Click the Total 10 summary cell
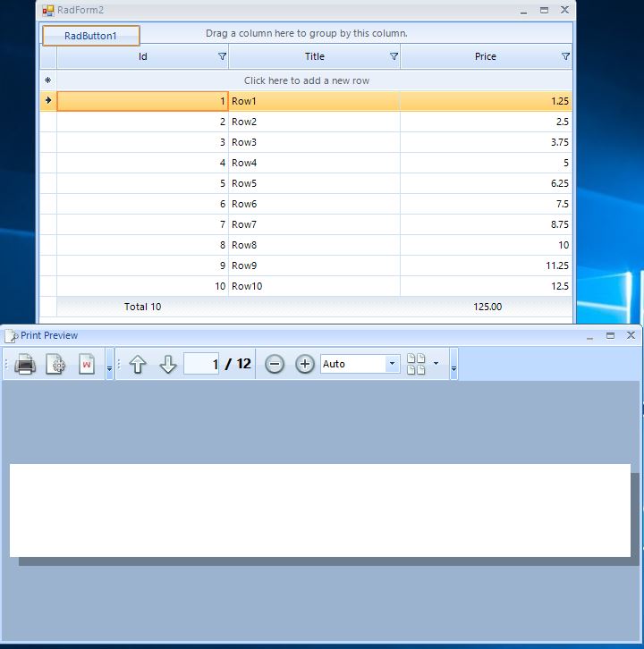This screenshot has height=649, width=644. 142,307
